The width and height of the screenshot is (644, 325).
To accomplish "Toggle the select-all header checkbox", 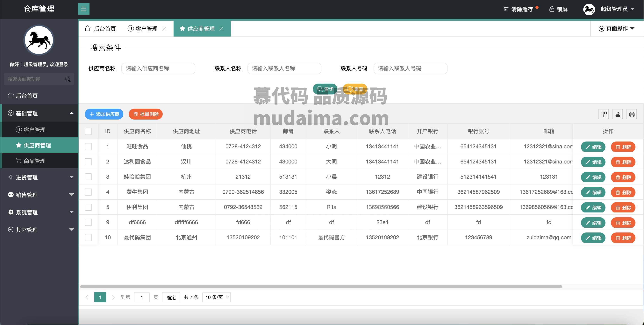I will click(x=88, y=131).
